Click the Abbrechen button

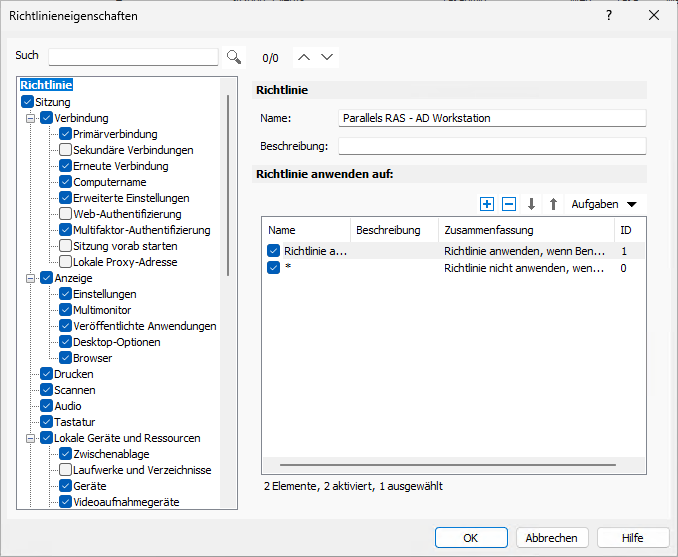(551, 537)
